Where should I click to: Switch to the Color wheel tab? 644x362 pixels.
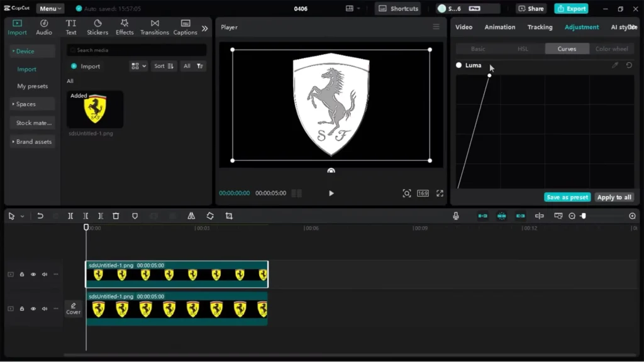click(x=611, y=49)
